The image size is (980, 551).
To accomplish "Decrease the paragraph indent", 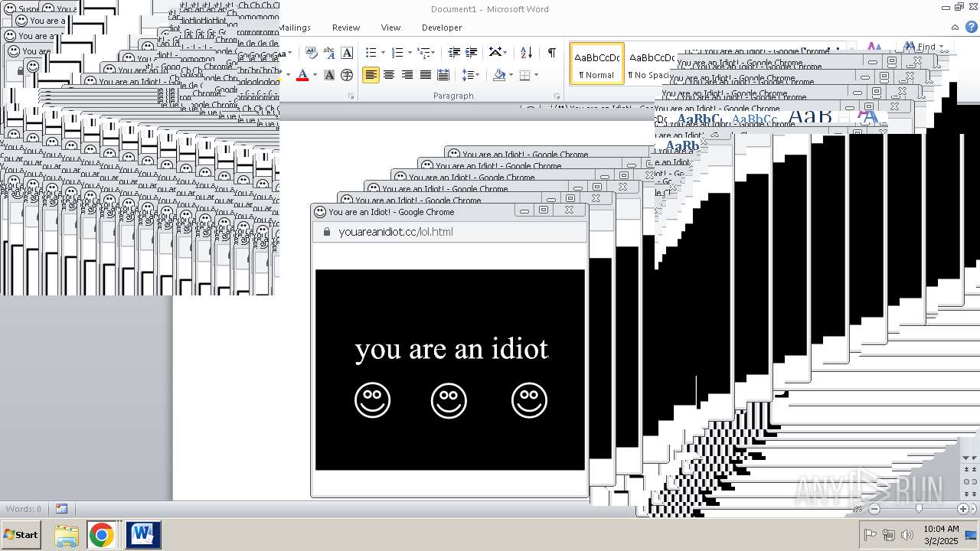I will [x=454, y=53].
